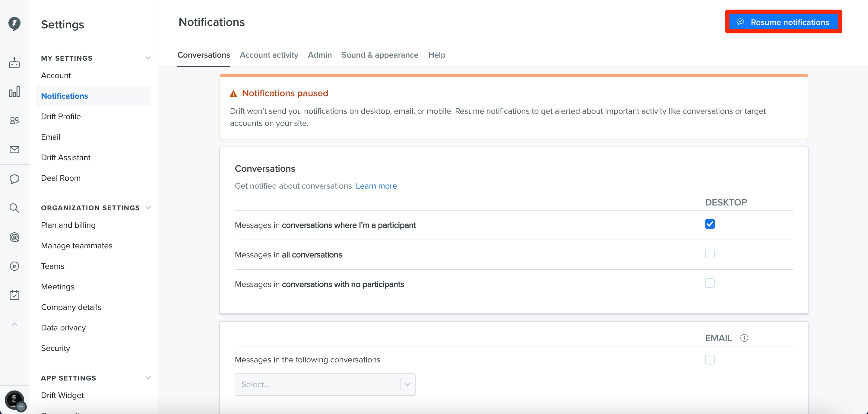Open the email envelope icon in sidebar

click(14, 150)
